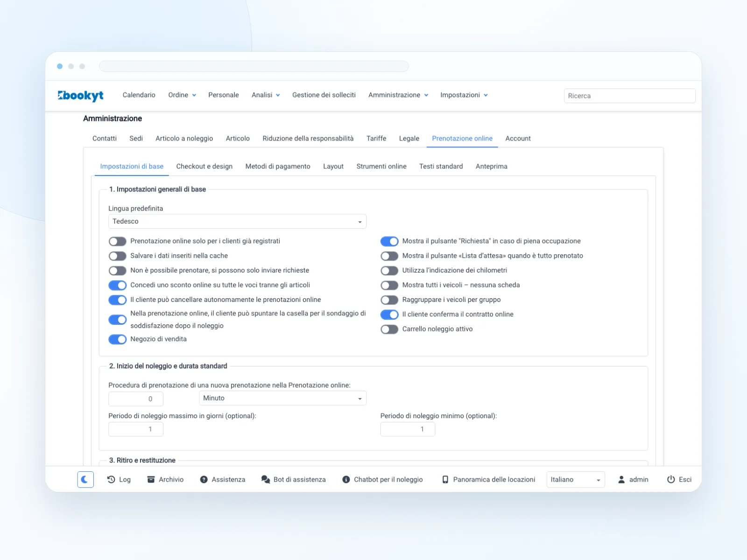The image size is (747, 560).
Task: Enable Raggruppare i veicoli per gruppo
Action: [389, 300]
